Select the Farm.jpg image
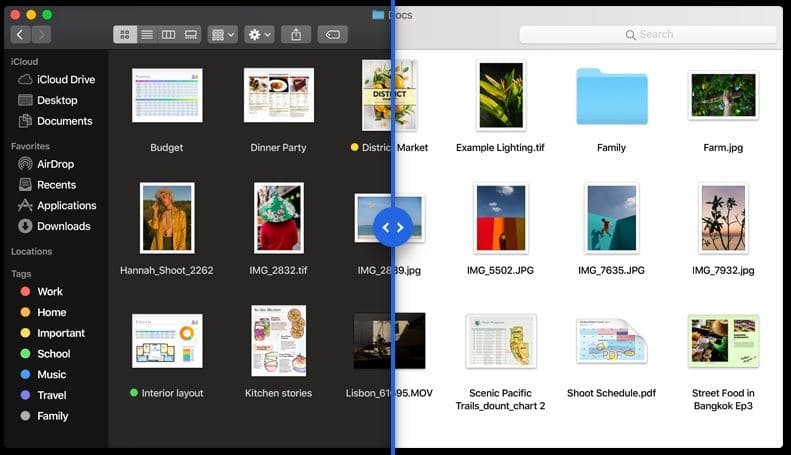The width and height of the screenshot is (791, 455). click(x=723, y=95)
